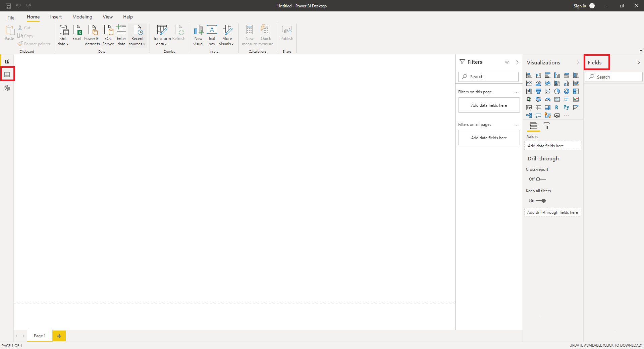Switch to Model view in left sidebar

tap(7, 88)
